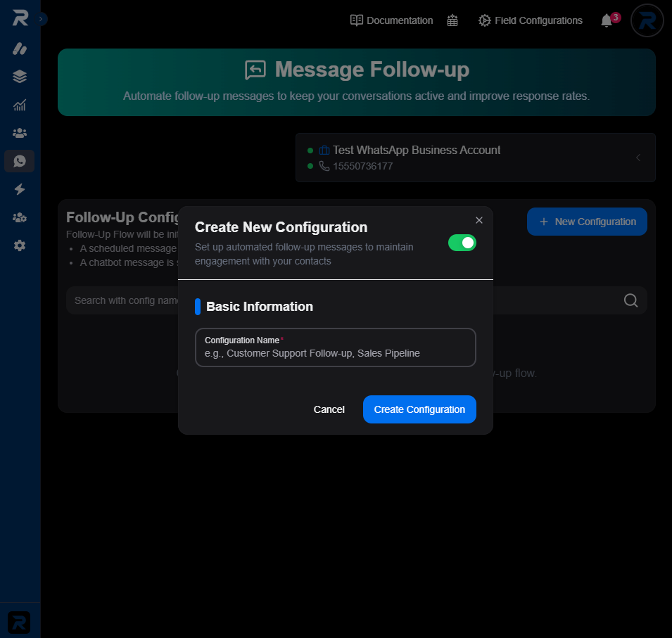
Task: Focus the Configuration Name input field
Action: [336, 347]
